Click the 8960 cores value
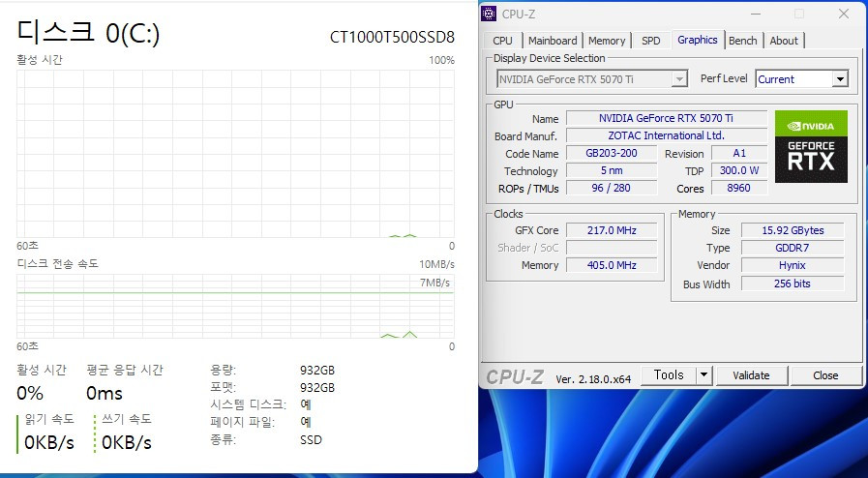Image resolution: width=868 pixels, height=478 pixels. [x=739, y=188]
